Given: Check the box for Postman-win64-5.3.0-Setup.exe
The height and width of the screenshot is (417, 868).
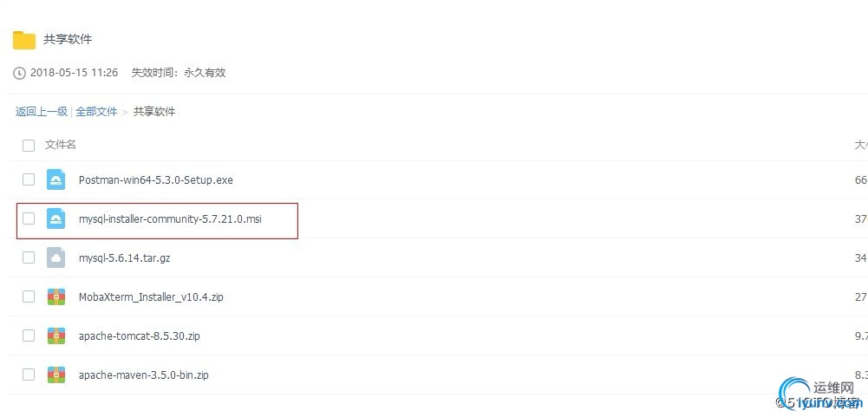Looking at the screenshot, I should coord(29,179).
